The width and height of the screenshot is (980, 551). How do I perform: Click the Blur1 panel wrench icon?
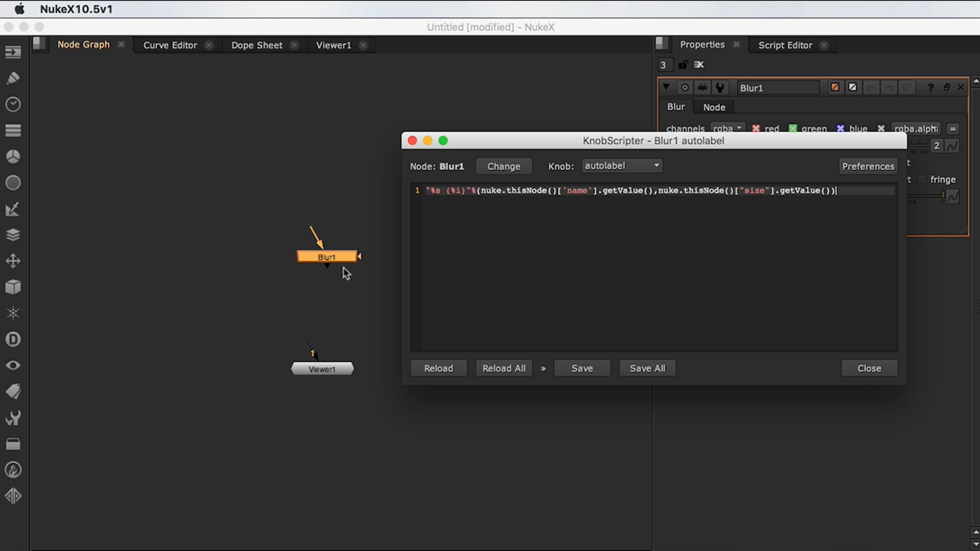point(720,87)
